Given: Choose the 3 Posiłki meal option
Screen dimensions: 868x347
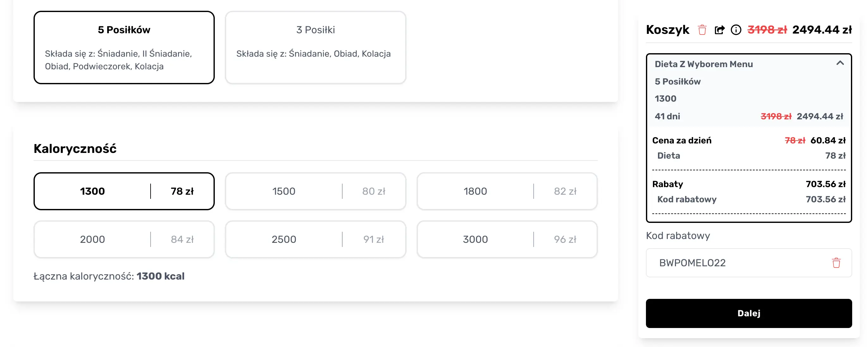Looking at the screenshot, I should tap(315, 47).
